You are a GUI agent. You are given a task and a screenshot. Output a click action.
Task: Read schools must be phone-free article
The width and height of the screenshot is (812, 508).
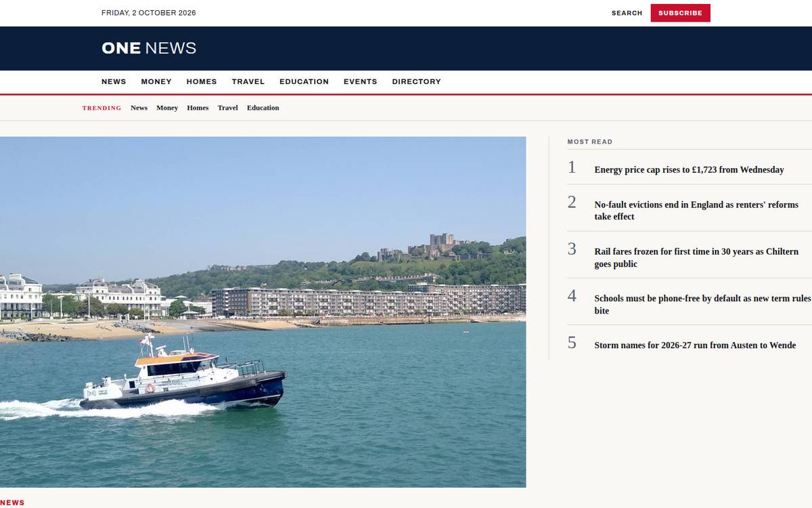[702, 304]
